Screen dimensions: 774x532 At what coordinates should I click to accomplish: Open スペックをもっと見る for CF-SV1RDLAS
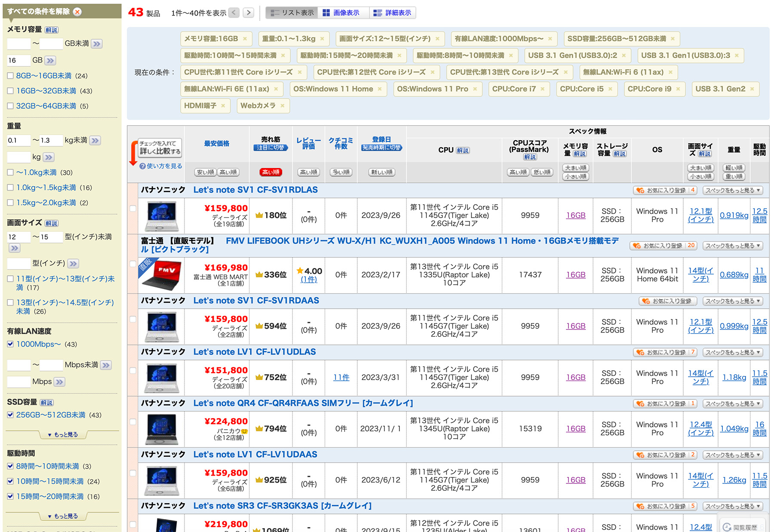[733, 190]
